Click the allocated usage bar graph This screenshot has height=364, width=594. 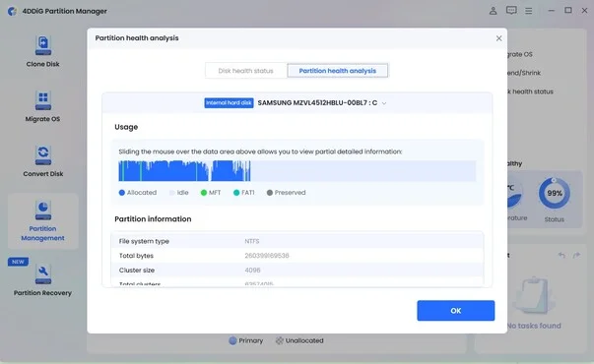click(x=184, y=170)
